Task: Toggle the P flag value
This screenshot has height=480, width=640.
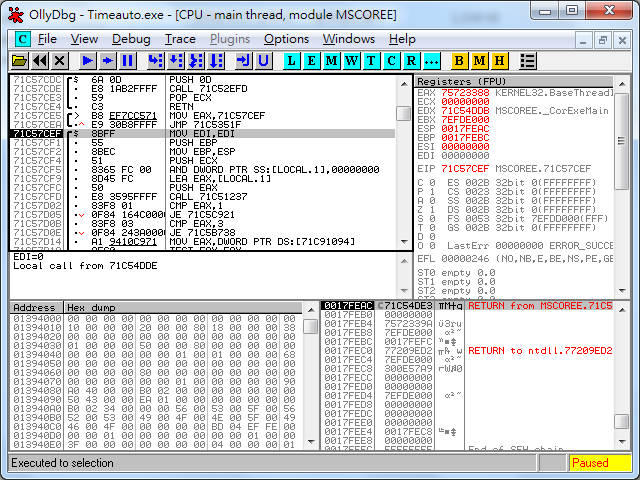Action: coord(432,191)
